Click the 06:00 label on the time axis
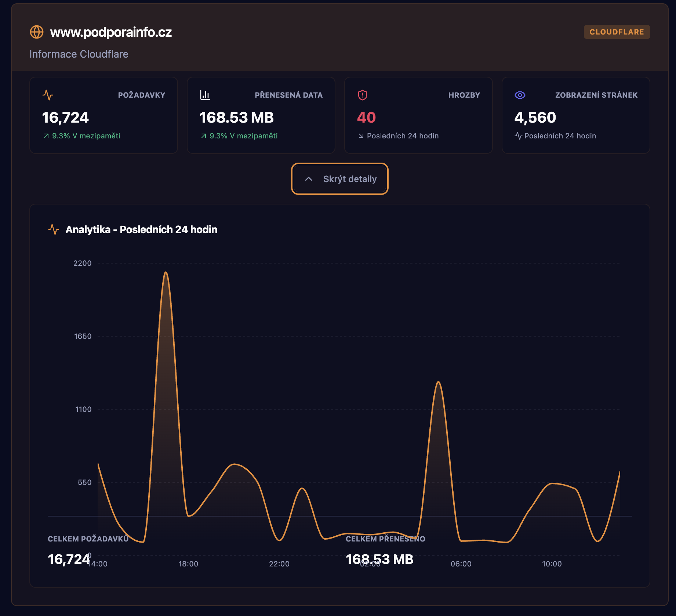Image resolution: width=676 pixels, height=616 pixels. (x=461, y=564)
